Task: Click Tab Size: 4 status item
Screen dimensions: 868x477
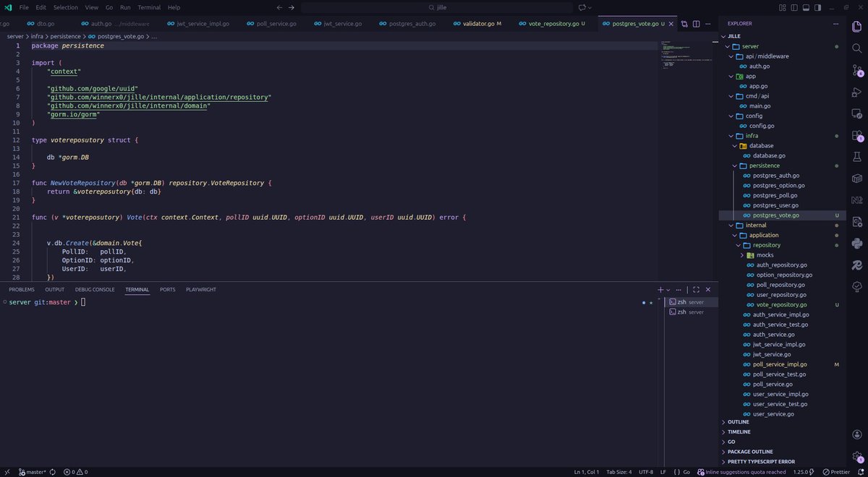Action: click(618, 472)
